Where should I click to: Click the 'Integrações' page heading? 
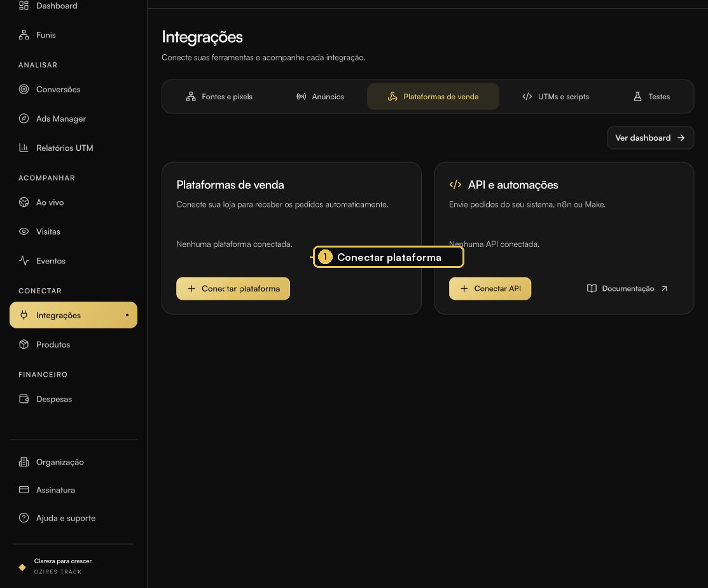[x=202, y=37]
